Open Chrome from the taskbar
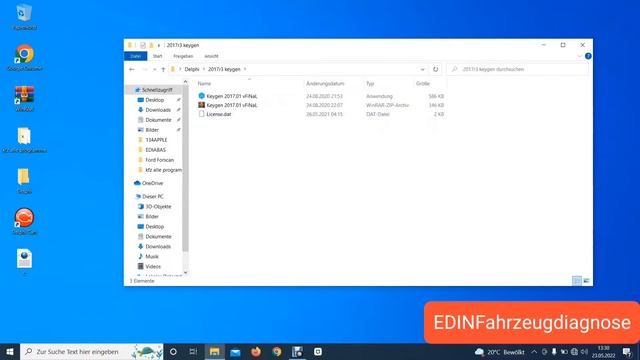Viewport: 640px width, 360px height. (x=277, y=351)
